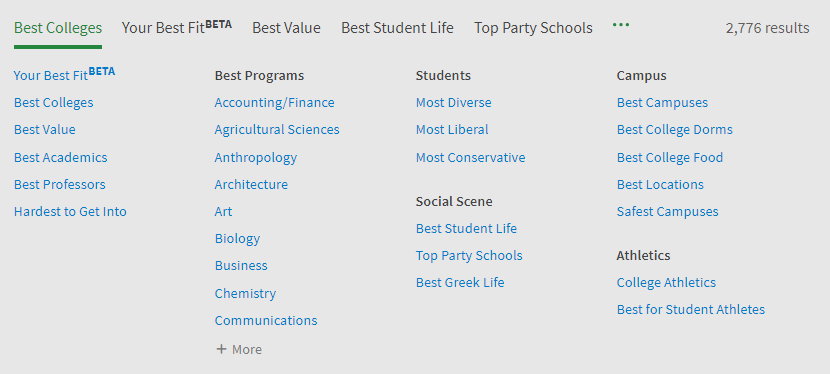
Task: Open the Best Student Life tab
Action: (397, 28)
